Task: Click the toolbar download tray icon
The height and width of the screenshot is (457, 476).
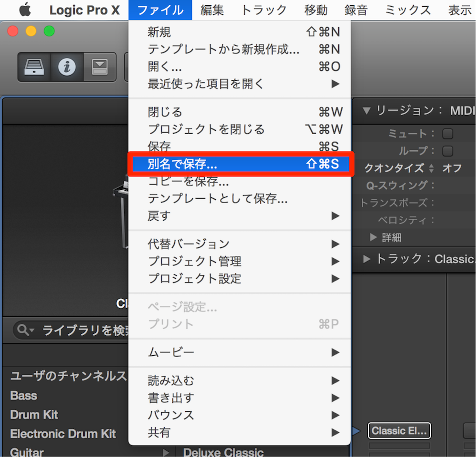Action: click(99, 67)
